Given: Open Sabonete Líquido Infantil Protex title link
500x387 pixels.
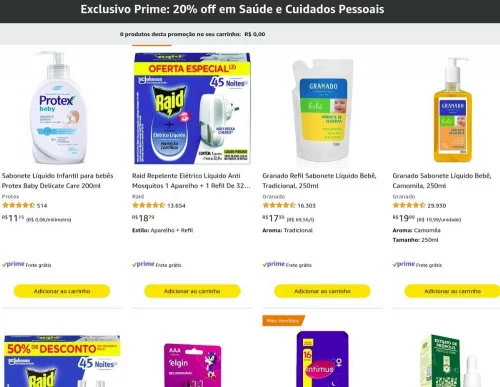Looking at the screenshot, I should 58,181.
